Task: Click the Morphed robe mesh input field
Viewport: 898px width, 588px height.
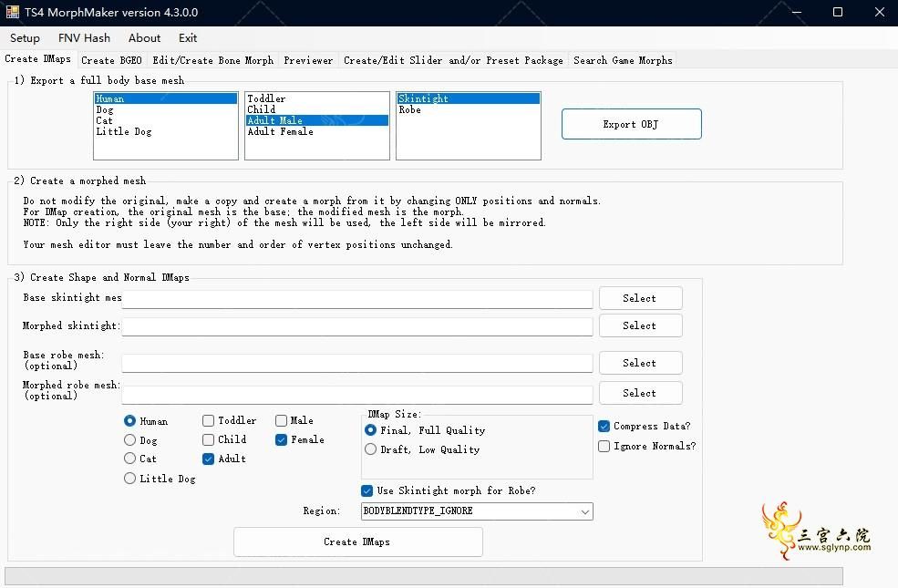Action: click(356, 394)
